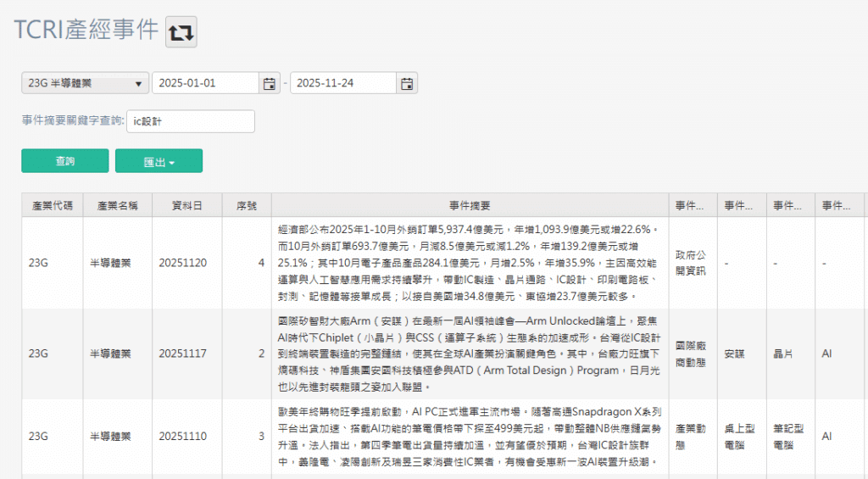
Task: Click the summary beginning 國際矽智財大廠Arm
Action: tap(470, 354)
